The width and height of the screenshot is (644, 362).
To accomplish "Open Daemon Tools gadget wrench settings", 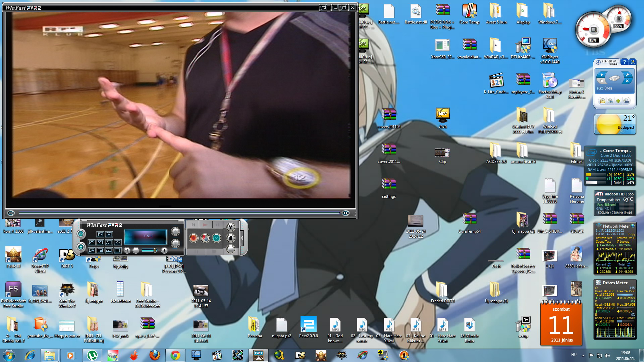I will 627,75.
